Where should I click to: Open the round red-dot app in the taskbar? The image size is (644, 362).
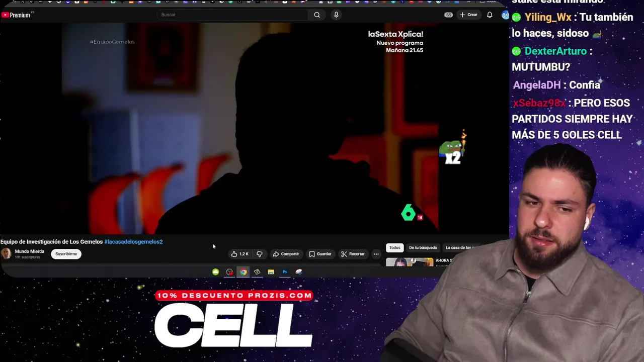coord(229,272)
